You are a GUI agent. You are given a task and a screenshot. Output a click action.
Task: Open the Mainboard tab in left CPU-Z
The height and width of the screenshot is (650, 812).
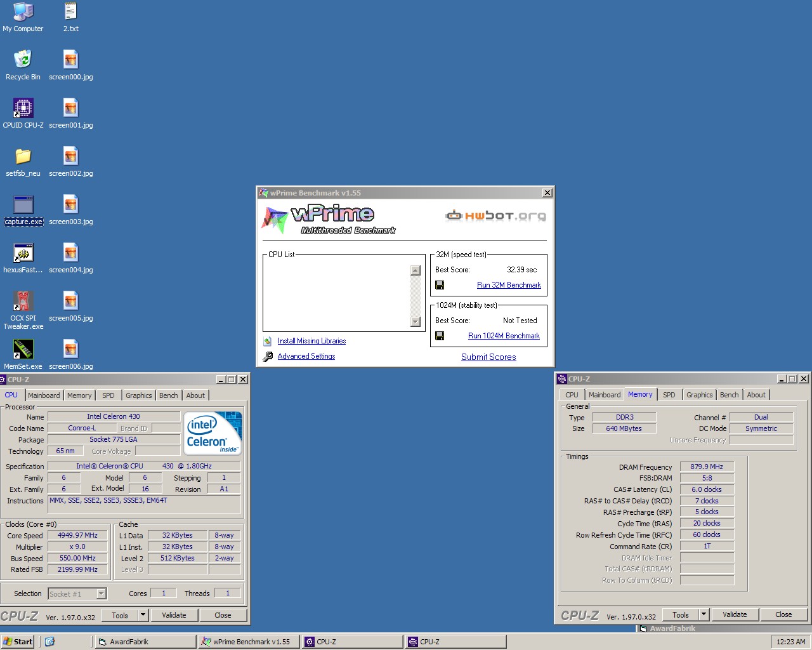[44, 395]
